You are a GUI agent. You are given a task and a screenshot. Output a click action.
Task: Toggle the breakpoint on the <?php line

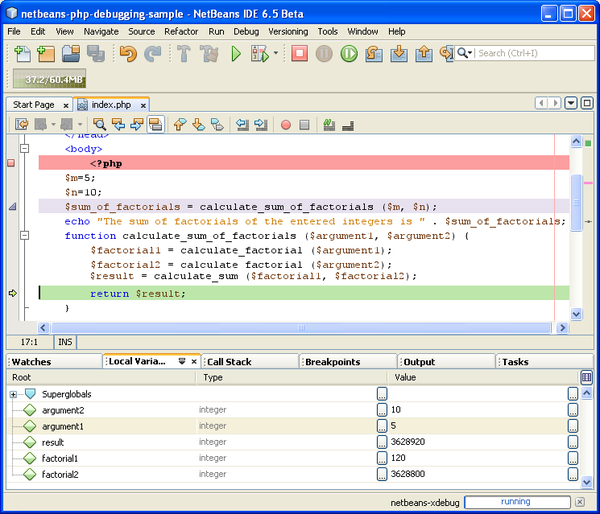coord(12,163)
